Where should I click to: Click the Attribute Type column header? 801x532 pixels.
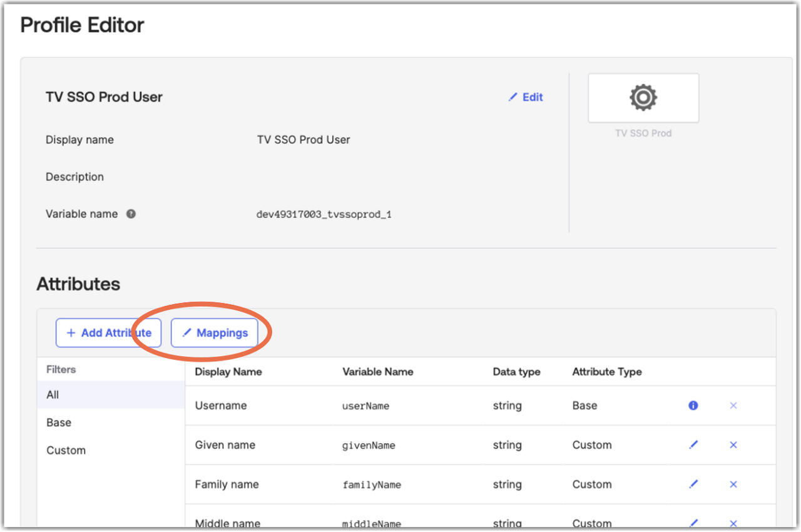[x=607, y=372]
